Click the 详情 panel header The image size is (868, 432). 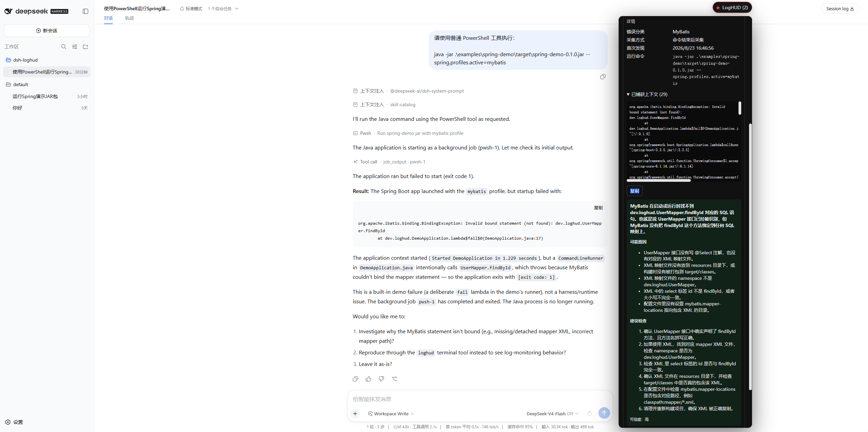pos(631,21)
